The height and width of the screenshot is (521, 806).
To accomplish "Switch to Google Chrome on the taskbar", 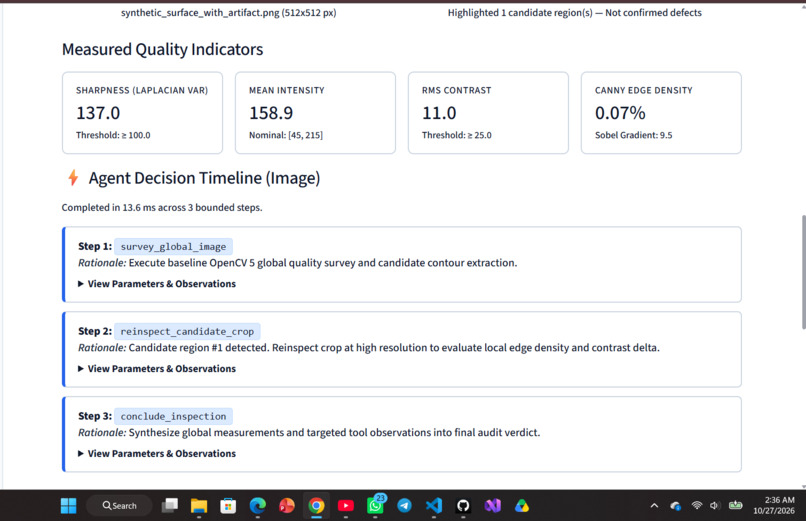I will pos(316,506).
